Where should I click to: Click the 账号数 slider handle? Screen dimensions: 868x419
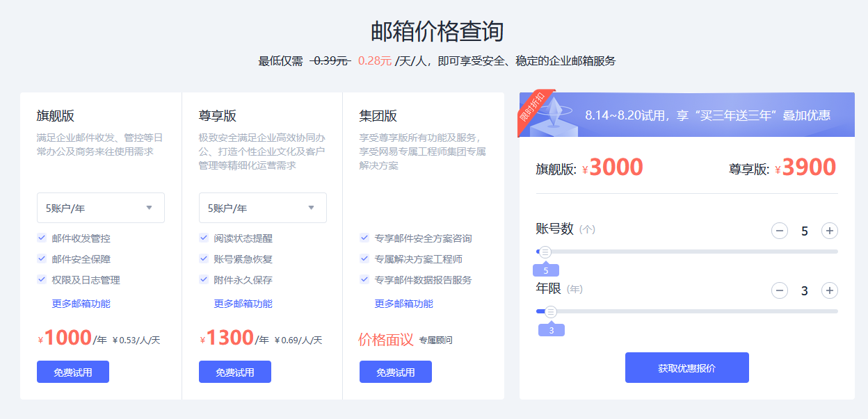point(544,252)
